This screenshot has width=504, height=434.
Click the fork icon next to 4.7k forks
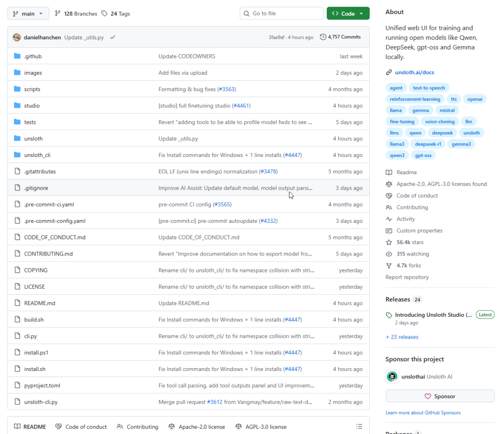[389, 265]
